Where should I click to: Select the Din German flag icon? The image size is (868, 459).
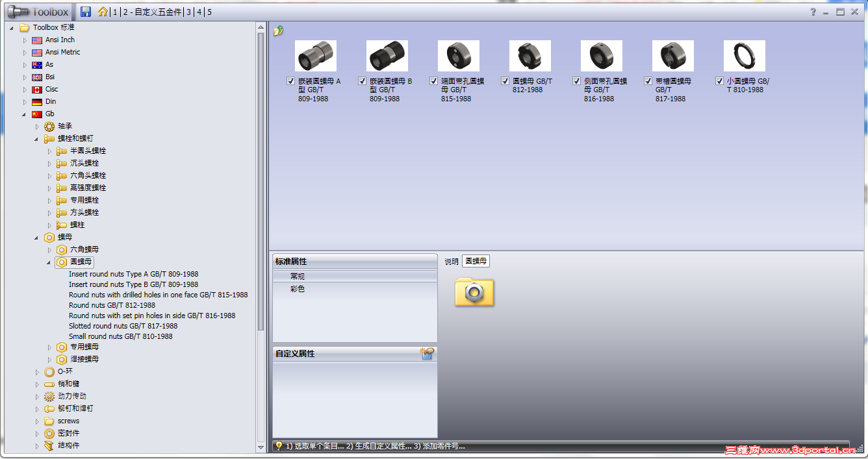coord(37,102)
